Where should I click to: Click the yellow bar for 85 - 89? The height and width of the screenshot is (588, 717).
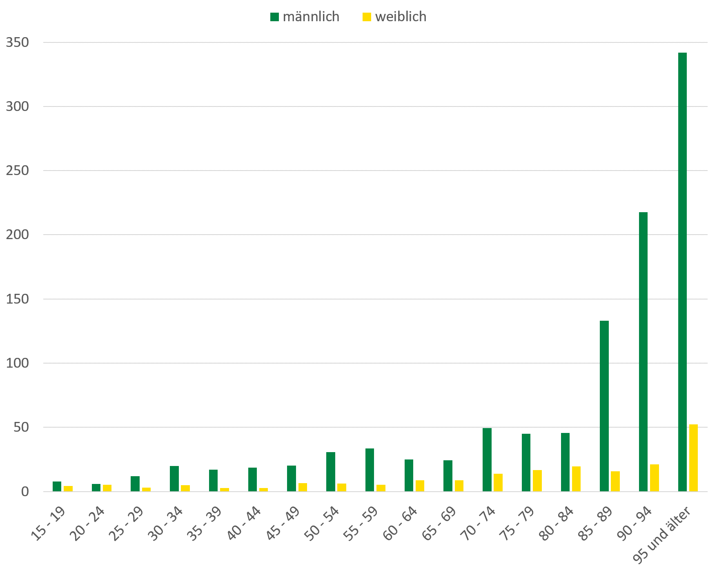click(615, 481)
